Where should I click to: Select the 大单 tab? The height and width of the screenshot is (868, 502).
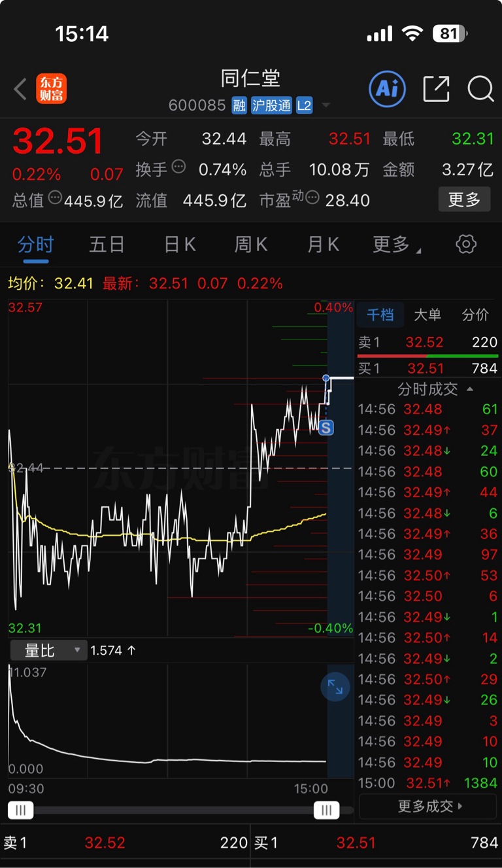(x=427, y=315)
